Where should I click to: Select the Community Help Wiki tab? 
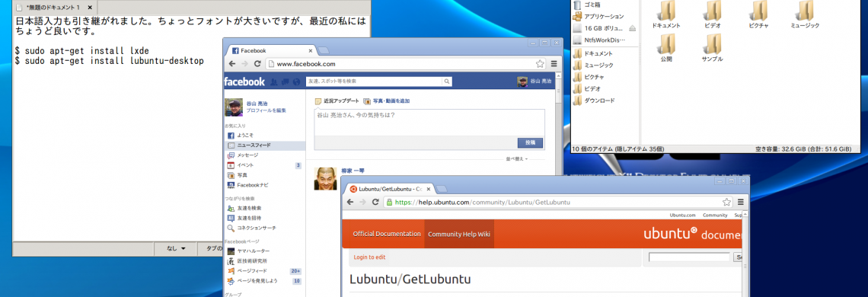(x=459, y=234)
